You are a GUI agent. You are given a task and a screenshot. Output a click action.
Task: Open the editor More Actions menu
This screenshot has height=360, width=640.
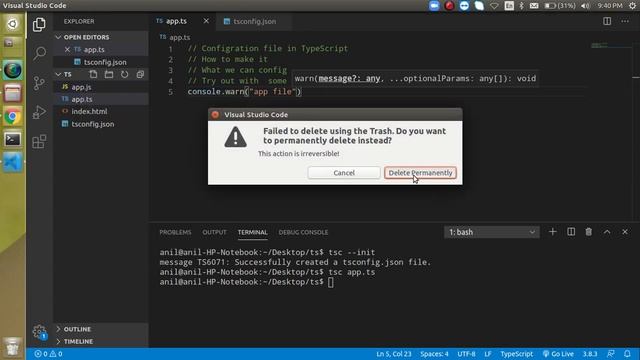(x=625, y=21)
